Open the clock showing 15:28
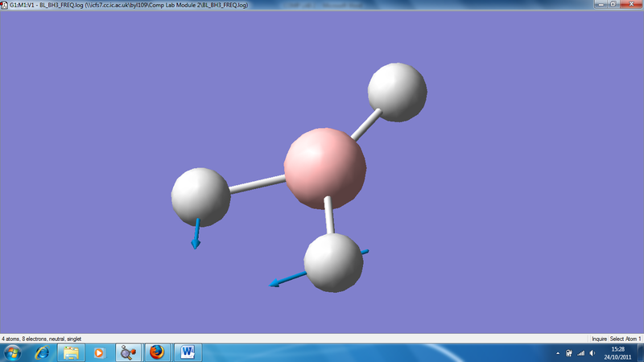This screenshot has height=362, width=644. [617, 353]
